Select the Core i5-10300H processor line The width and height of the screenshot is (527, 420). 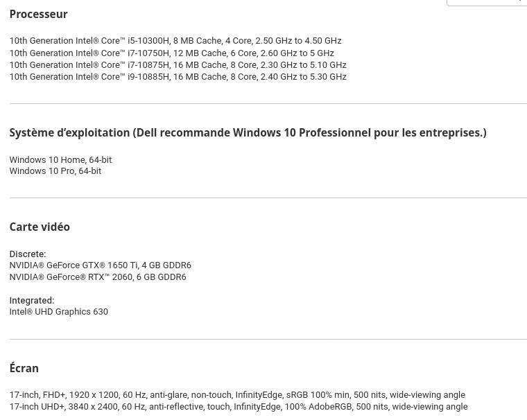[175, 41]
